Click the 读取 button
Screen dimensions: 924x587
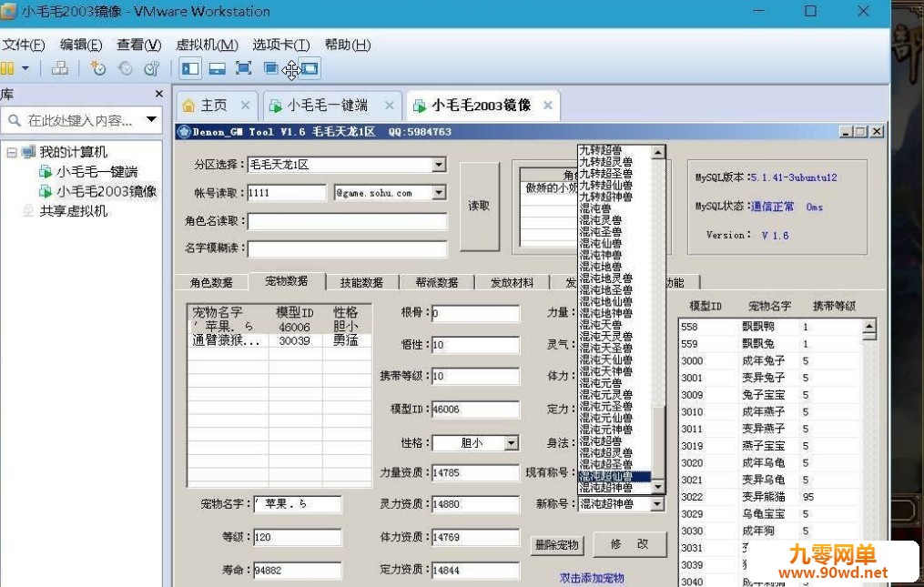[x=479, y=207]
